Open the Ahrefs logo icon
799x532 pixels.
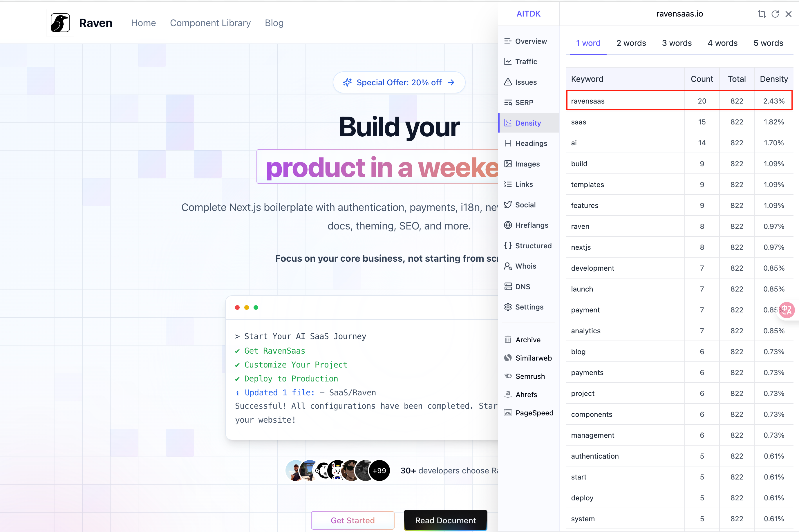click(x=507, y=394)
